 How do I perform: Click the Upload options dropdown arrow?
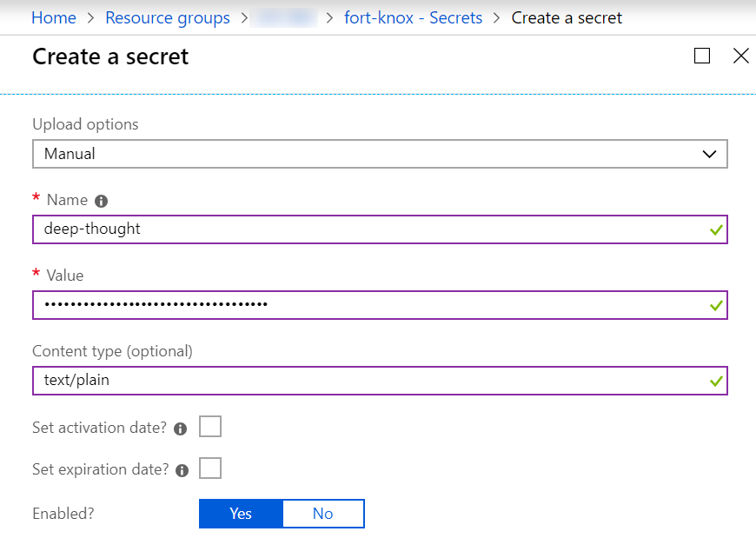coord(710,154)
